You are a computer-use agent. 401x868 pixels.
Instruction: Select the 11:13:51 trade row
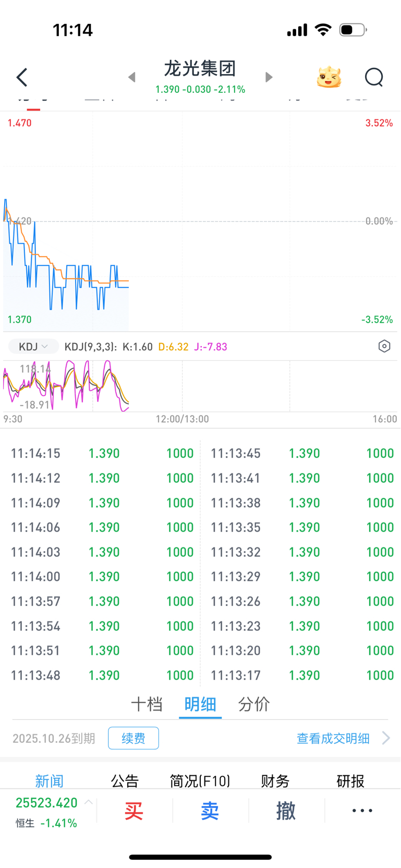tap(102, 651)
